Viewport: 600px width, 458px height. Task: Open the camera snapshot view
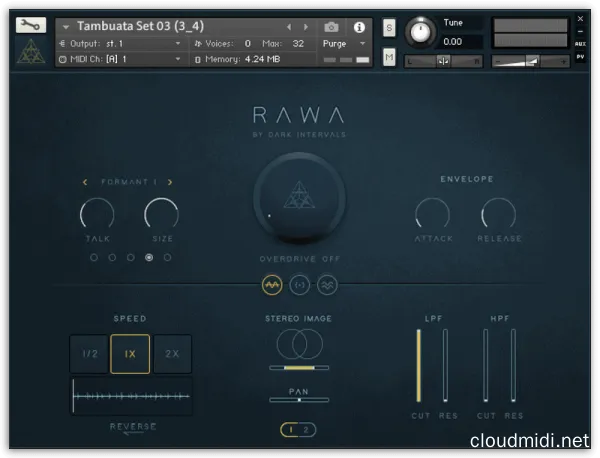click(x=331, y=27)
